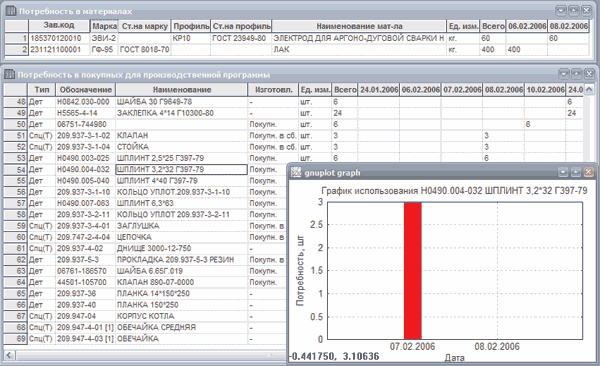Click cell 'ОБЕЧАЙКА СРЕДНЯЯ'
This screenshot has height=366, width=600.
(x=182, y=327)
